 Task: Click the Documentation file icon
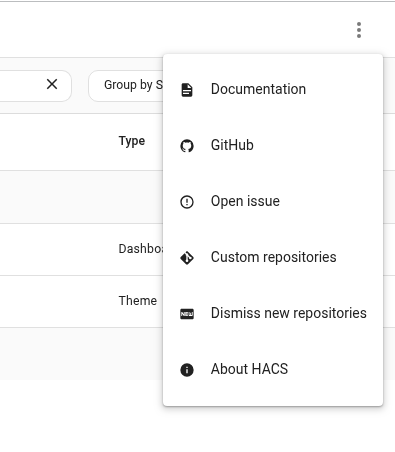click(x=187, y=90)
